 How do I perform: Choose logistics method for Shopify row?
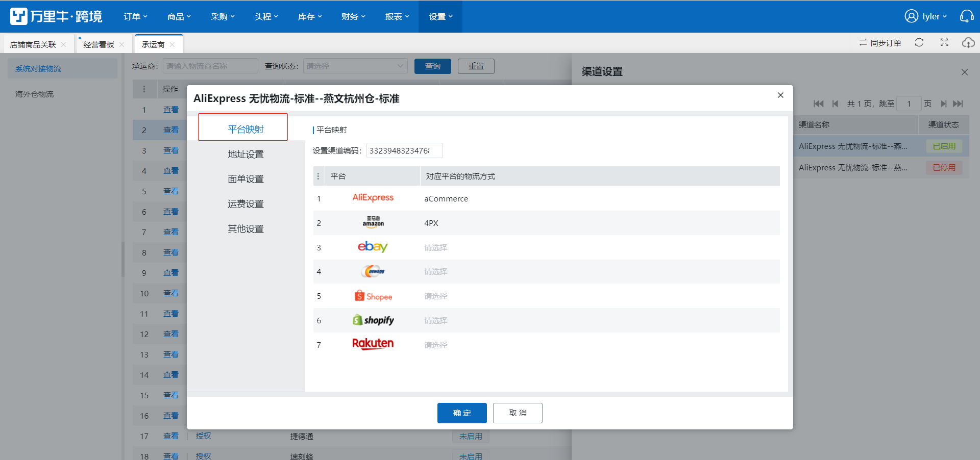point(435,320)
